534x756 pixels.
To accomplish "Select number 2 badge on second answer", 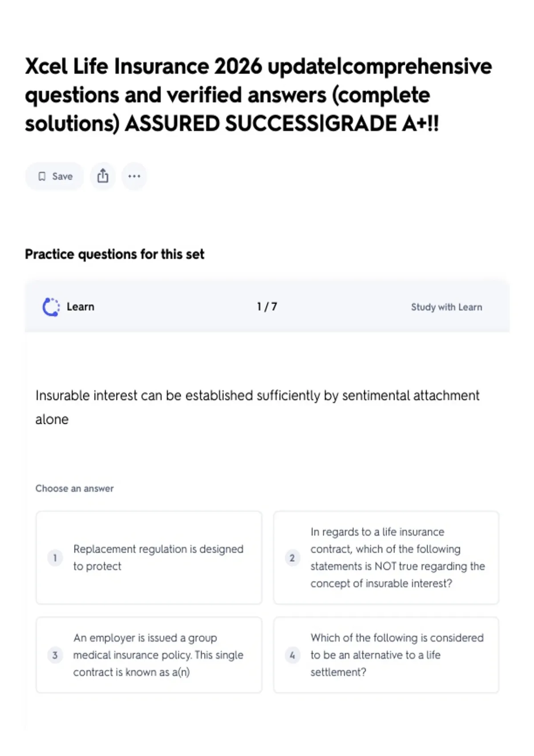I will point(292,558).
